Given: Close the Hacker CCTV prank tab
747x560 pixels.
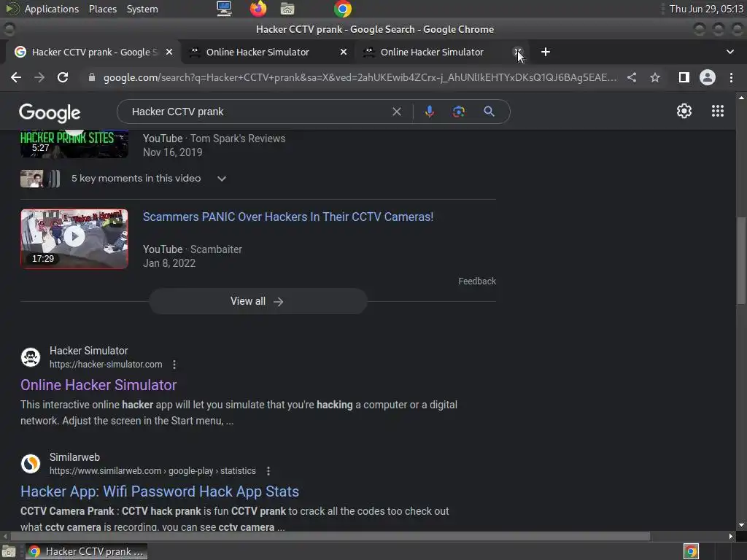Looking at the screenshot, I should 169,52.
